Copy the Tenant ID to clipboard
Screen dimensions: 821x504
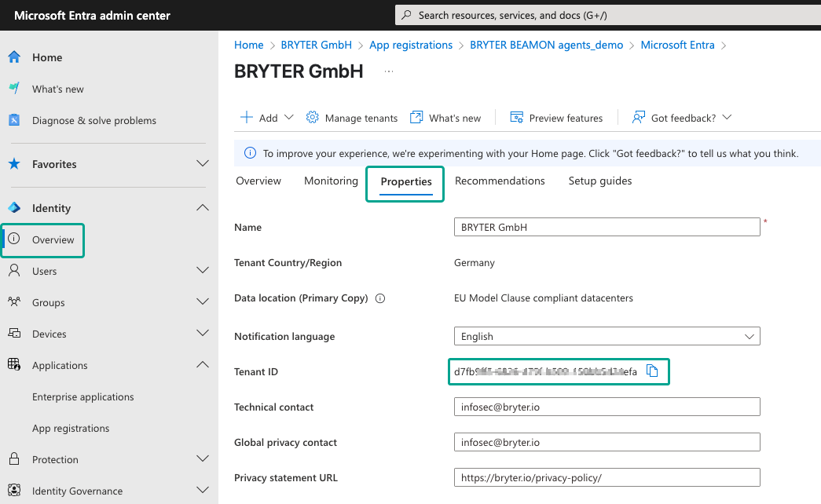coord(652,371)
